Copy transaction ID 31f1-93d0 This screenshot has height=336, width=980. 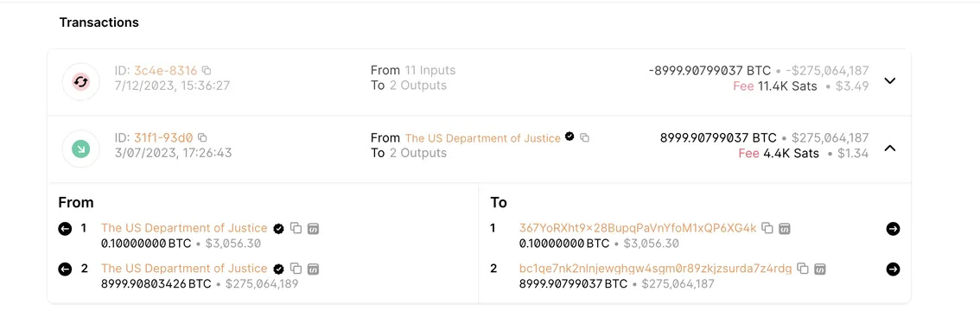(202, 137)
